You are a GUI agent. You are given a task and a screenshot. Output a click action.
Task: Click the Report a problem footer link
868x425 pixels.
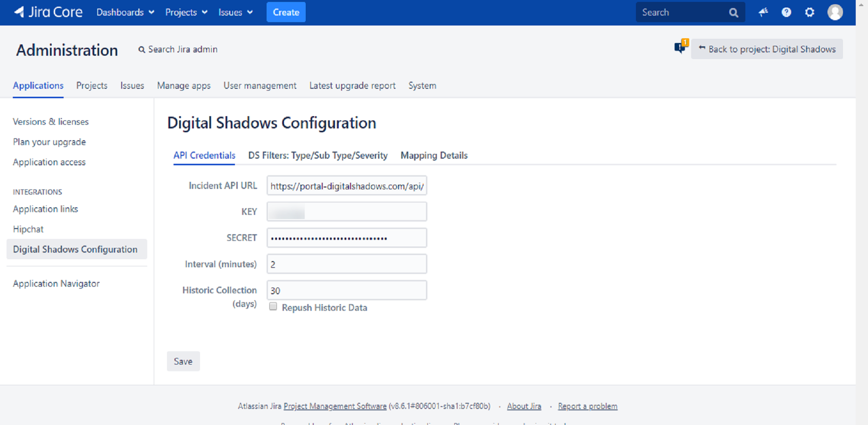point(588,406)
